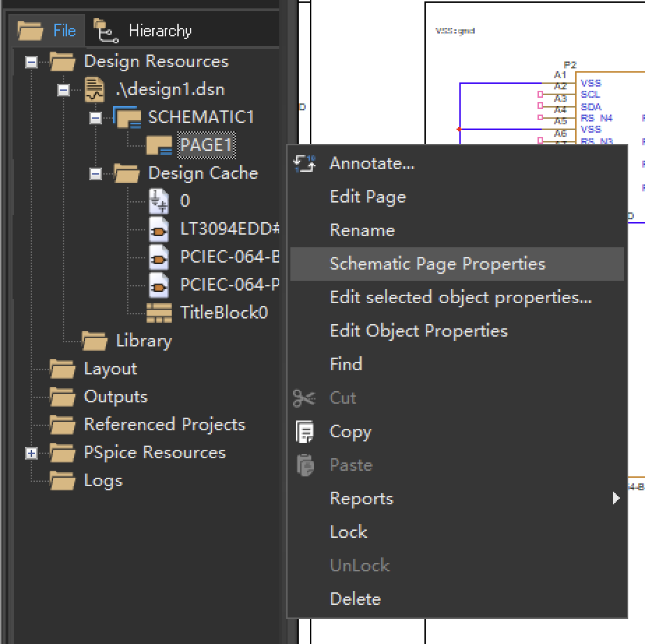Click the ground symbol 0 cache icon

(x=158, y=200)
